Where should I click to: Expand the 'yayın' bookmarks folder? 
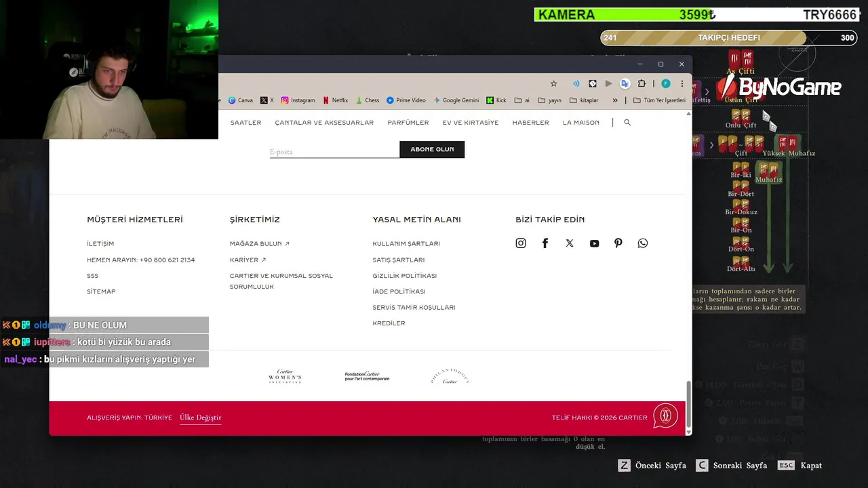tap(550, 100)
